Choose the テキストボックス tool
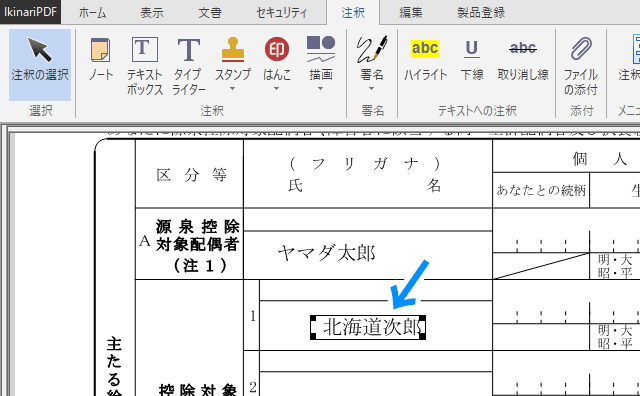Screen dimensions: 640x396 pyautogui.click(x=144, y=65)
